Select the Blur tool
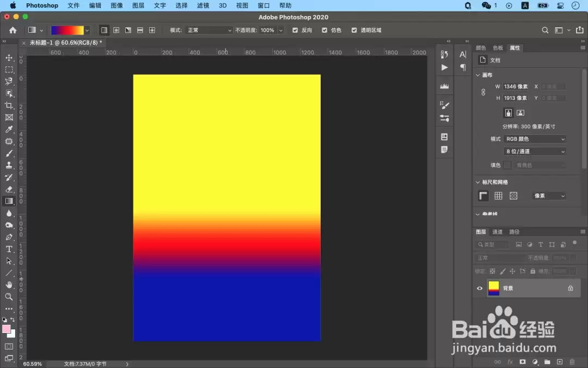The width and height of the screenshot is (588, 368). coord(9,213)
